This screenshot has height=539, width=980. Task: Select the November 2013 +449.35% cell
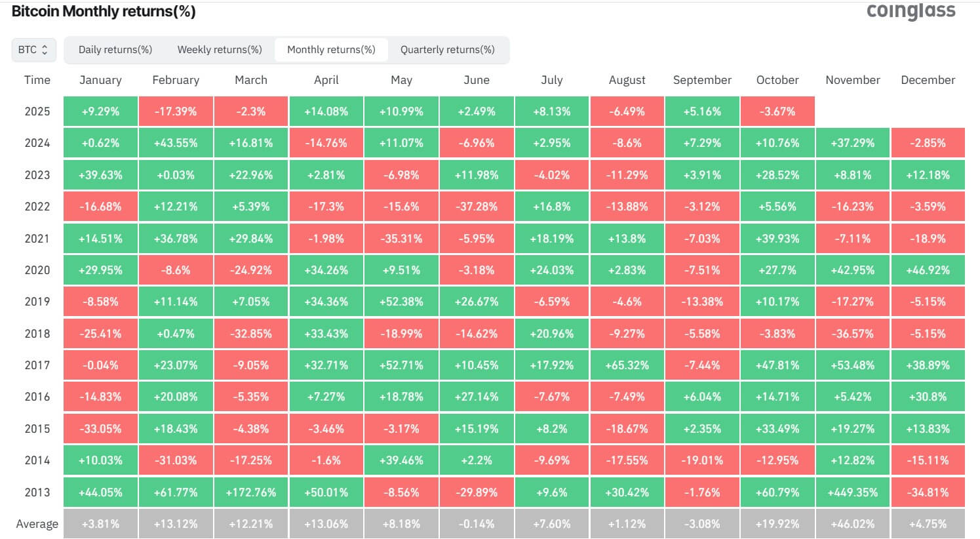pos(852,492)
